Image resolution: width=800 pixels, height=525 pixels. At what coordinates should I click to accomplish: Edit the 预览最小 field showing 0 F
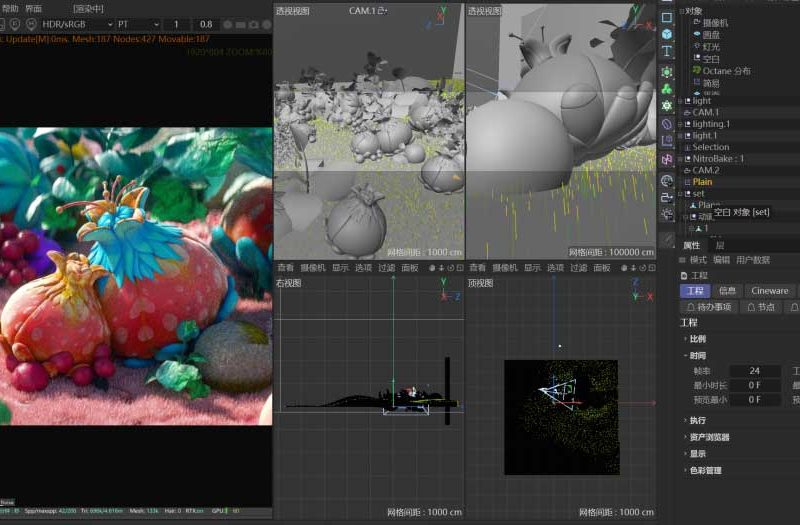click(x=755, y=399)
